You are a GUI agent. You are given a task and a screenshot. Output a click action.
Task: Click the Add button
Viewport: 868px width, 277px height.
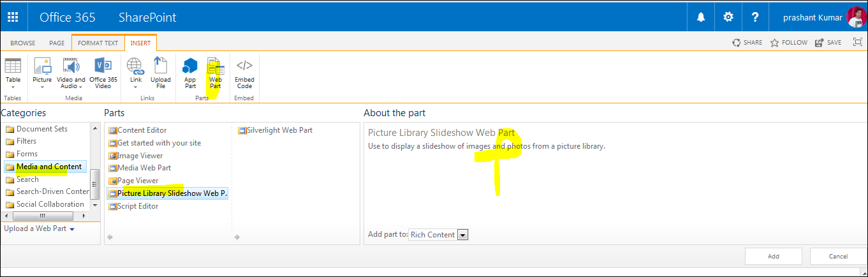(773, 256)
